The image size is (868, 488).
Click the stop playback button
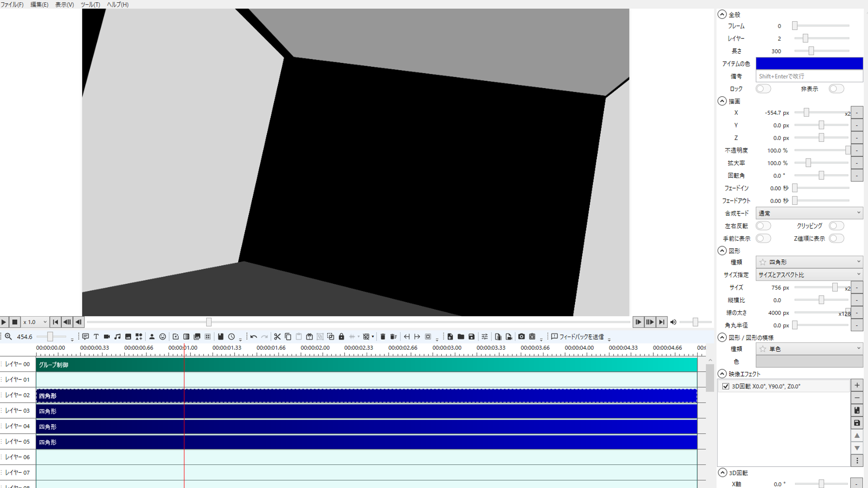(x=14, y=322)
